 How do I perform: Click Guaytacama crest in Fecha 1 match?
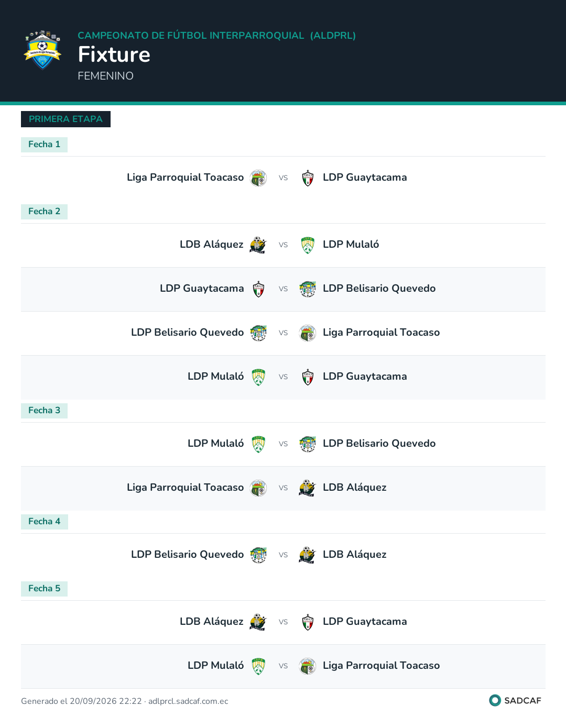(x=308, y=178)
